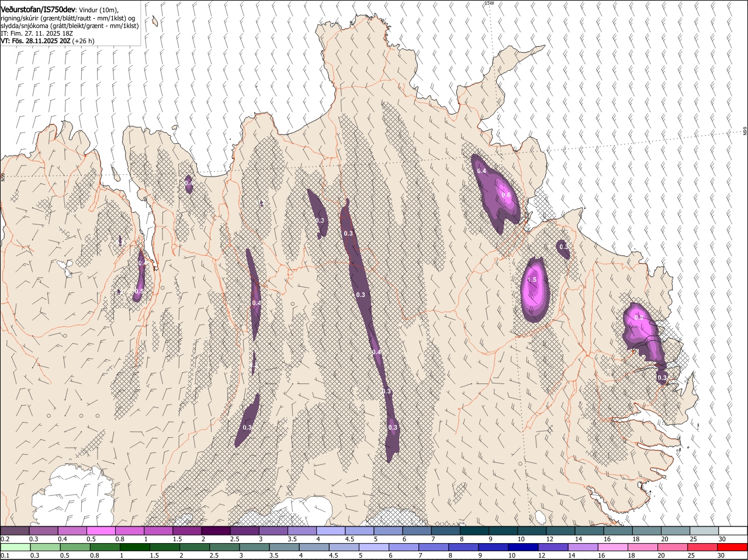This screenshot has width=748, height=560.
Task: Click the '7' label in the upper legend
Action: click(433, 539)
